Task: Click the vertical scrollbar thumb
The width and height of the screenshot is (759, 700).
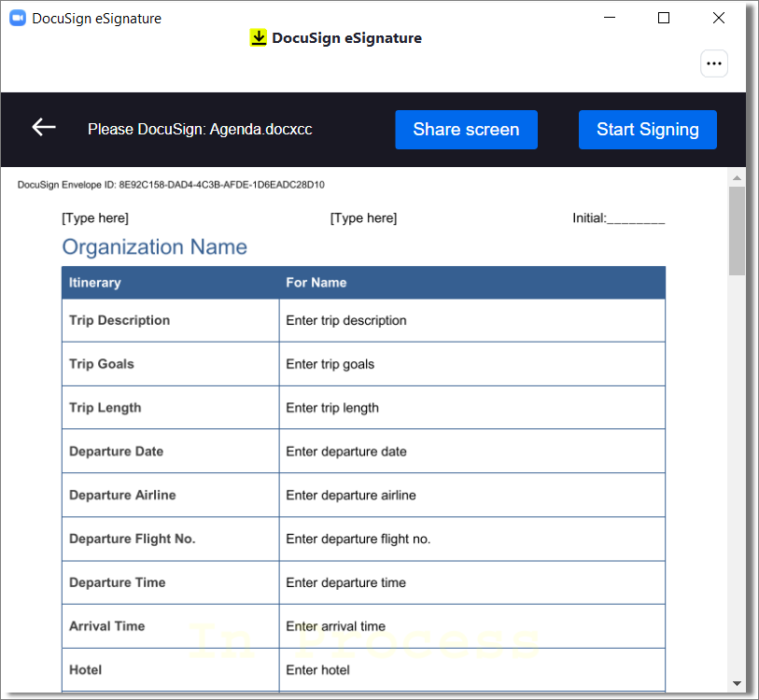Action: point(737,231)
